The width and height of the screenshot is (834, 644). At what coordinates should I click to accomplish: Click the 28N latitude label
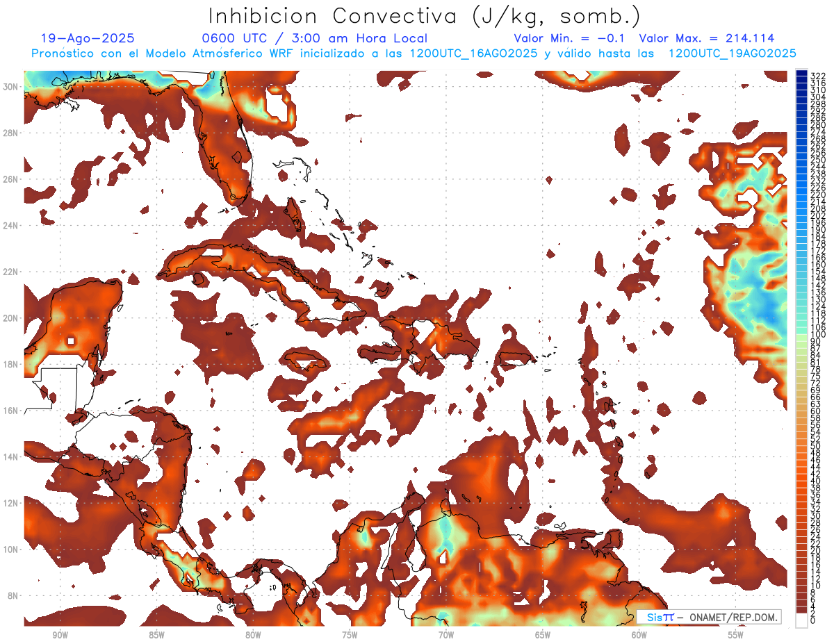pos(11,133)
